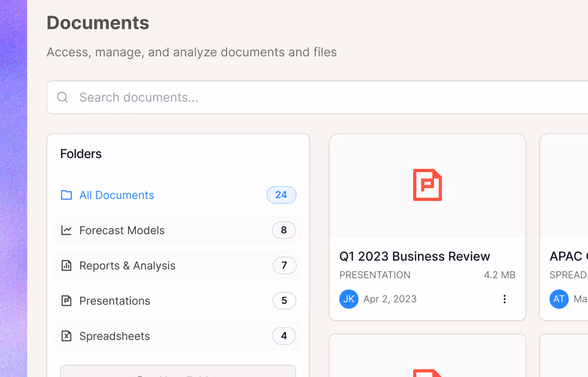Screen dimensions: 588x377
Task: Select the All Documents folder
Action: coord(178,195)
